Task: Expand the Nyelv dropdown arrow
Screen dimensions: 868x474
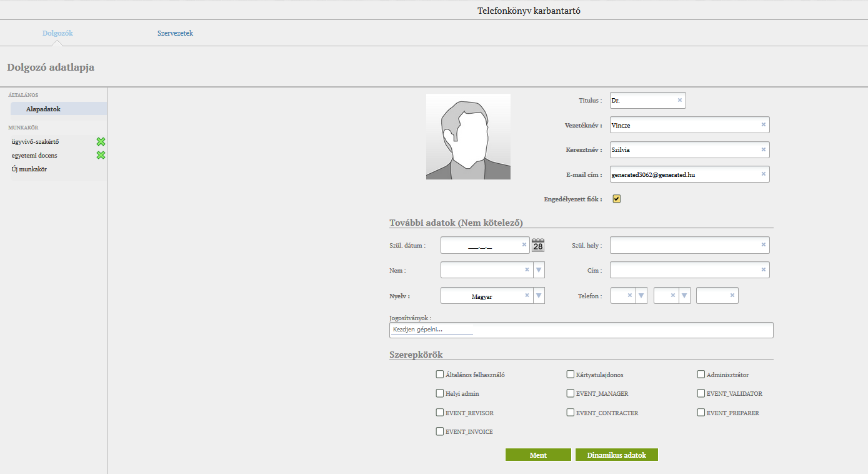Action: tap(539, 296)
